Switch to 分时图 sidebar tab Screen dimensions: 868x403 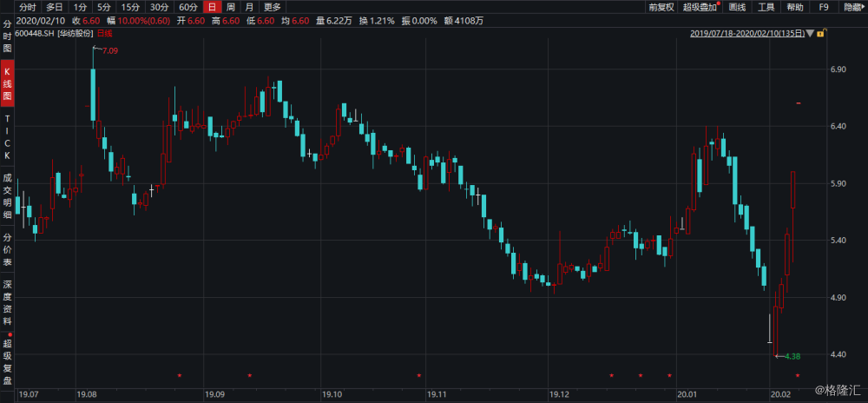click(7, 38)
